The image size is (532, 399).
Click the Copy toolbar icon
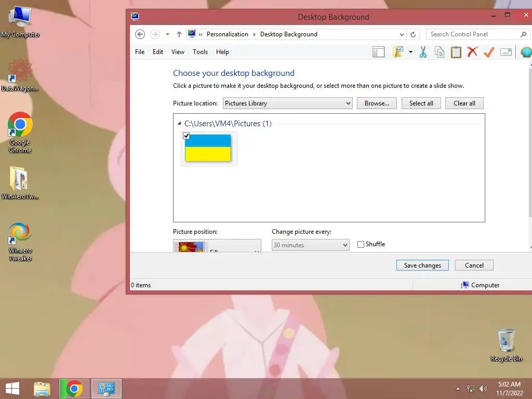440,52
